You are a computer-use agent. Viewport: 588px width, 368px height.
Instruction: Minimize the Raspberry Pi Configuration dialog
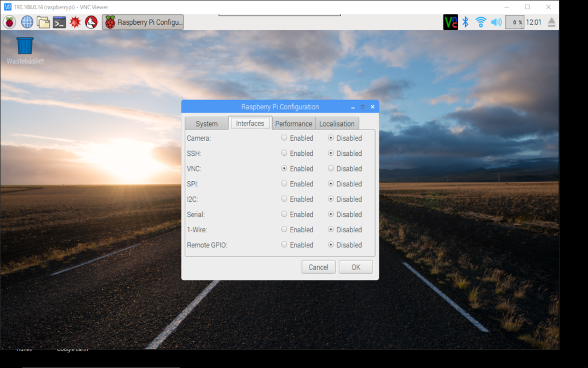point(353,107)
